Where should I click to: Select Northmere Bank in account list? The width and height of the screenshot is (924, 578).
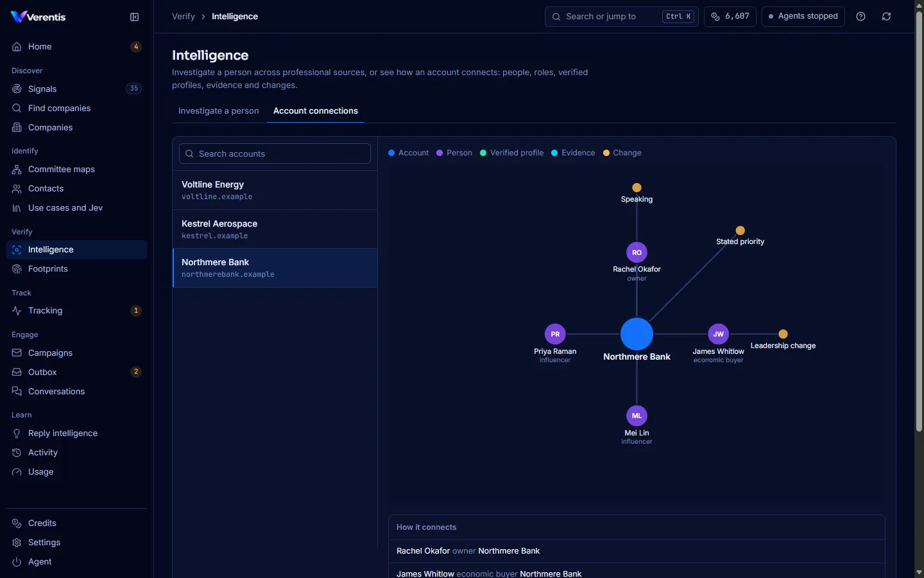coord(275,268)
